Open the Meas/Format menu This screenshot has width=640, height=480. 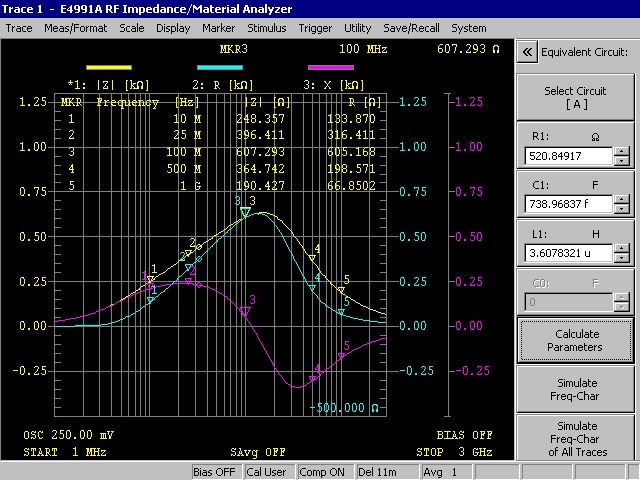coord(76,28)
